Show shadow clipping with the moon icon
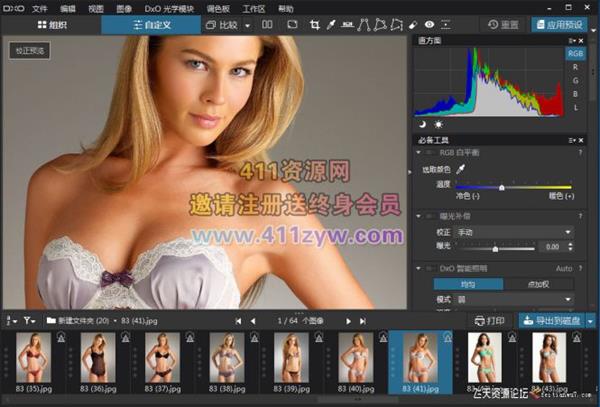Viewport: 600px width, 407px height. (422, 123)
